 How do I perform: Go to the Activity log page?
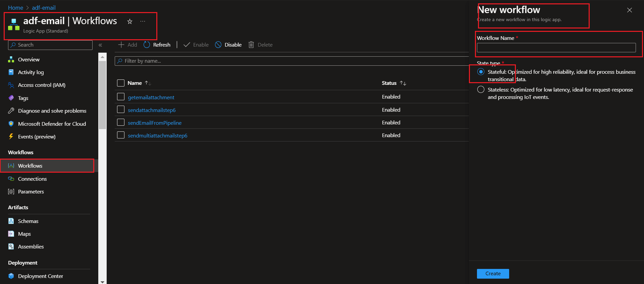pyautogui.click(x=31, y=72)
